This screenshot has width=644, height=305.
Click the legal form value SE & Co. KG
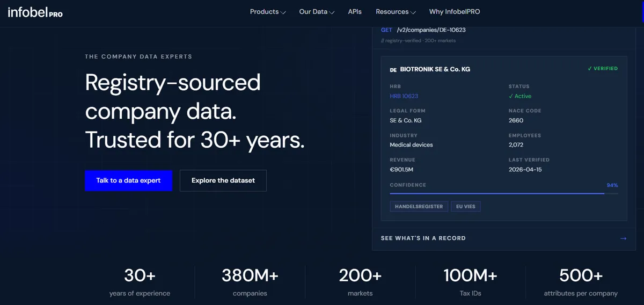(405, 120)
